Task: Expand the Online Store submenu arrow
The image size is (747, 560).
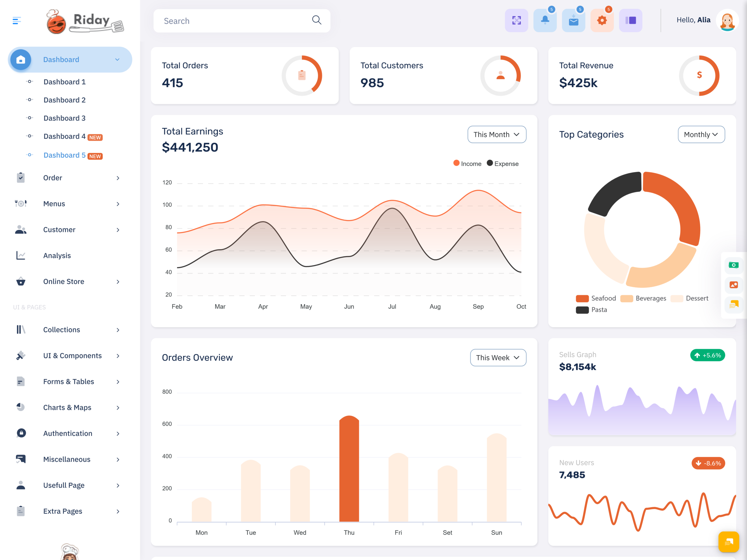Action: point(118,281)
